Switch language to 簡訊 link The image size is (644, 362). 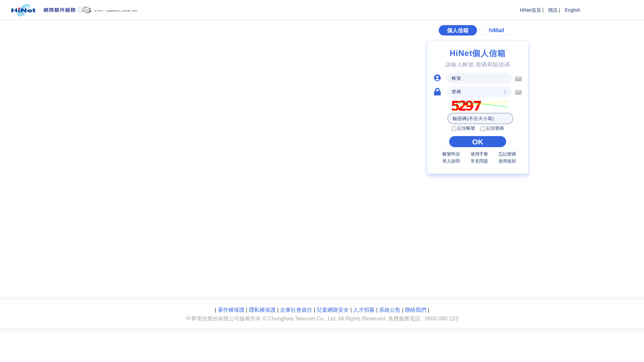click(552, 10)
